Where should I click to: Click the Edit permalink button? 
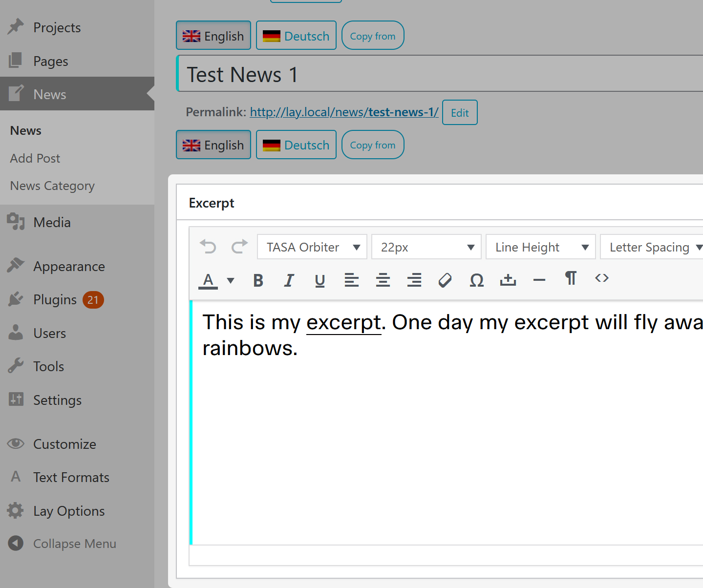click(459, 113)
